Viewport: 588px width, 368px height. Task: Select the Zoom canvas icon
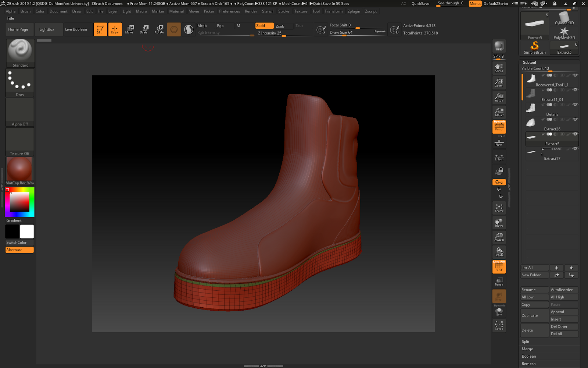[x=499, y=83]
